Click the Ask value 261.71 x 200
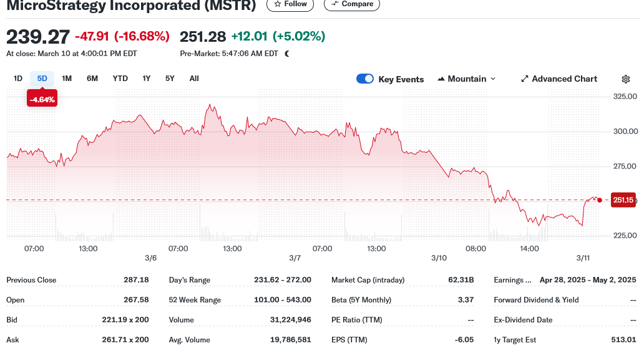The width and height of the screenshot is (644, 353). [125, 340]
